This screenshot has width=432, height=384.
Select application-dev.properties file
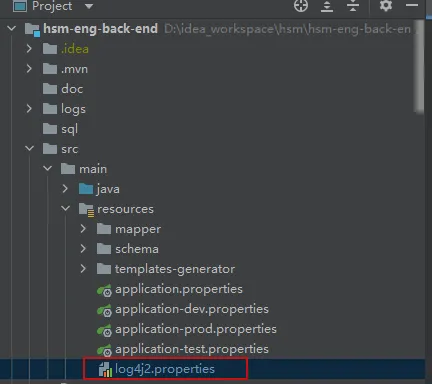pos(192,309)
